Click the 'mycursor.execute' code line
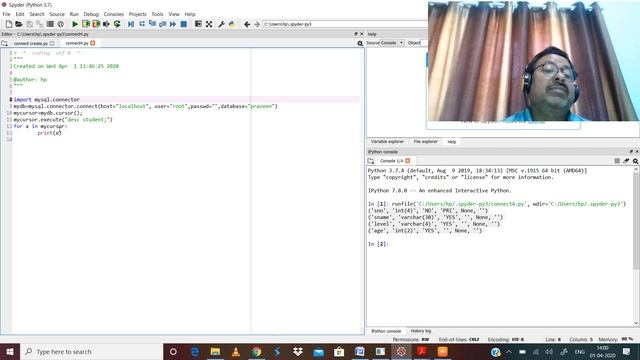Viewport: 640px width, 360px height. 63,120
